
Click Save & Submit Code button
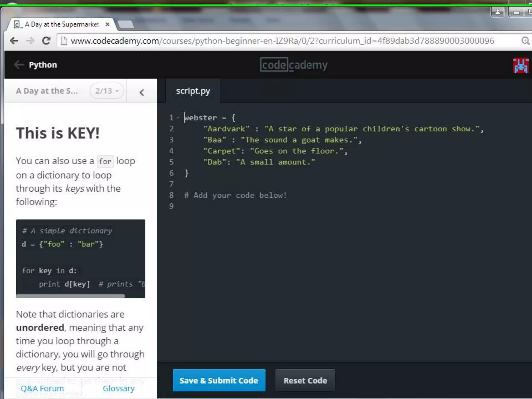point(219,380)
